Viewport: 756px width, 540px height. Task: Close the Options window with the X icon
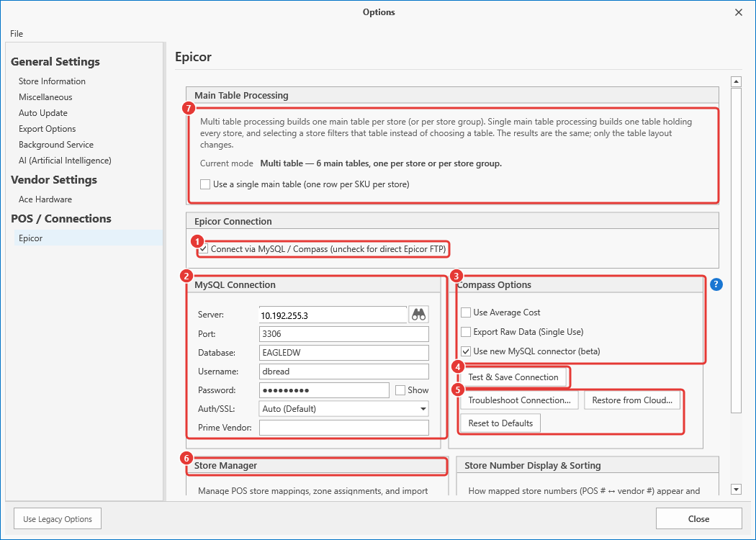coord(739,12)
